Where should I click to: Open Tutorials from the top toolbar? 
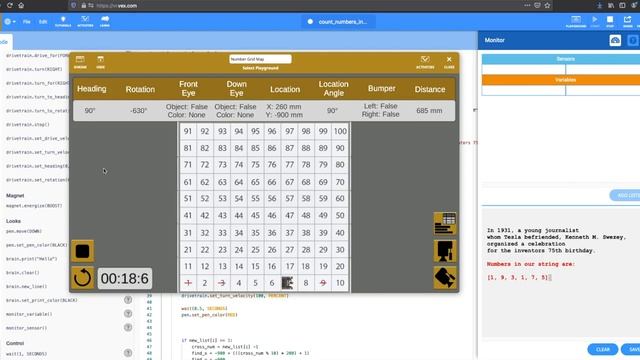click(63, 22)
